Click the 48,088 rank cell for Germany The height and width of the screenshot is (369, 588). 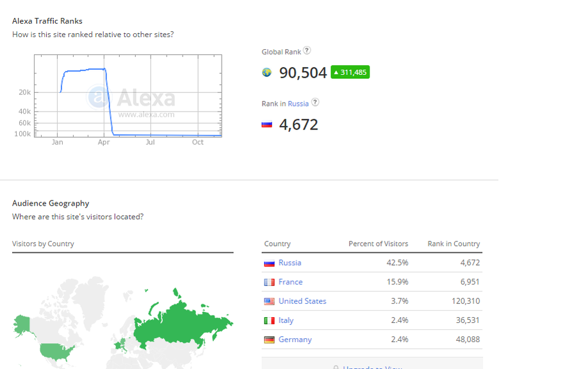click(468, 340)
